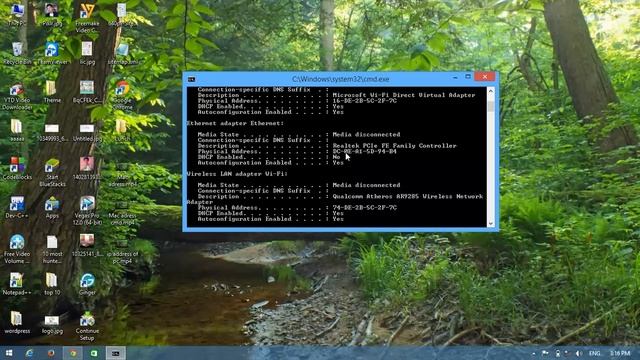
Task: Select the This PC desktop icon
Action: coord(17,15)
